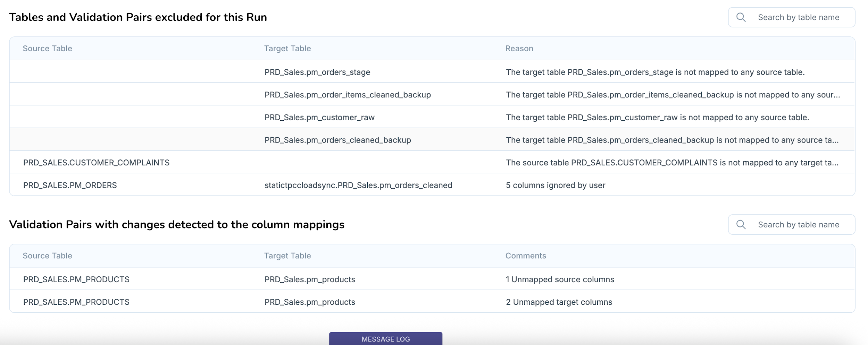Select the PRD_Sales.pm_orders_stage target table row
The image size is (868, 345).
317,72
